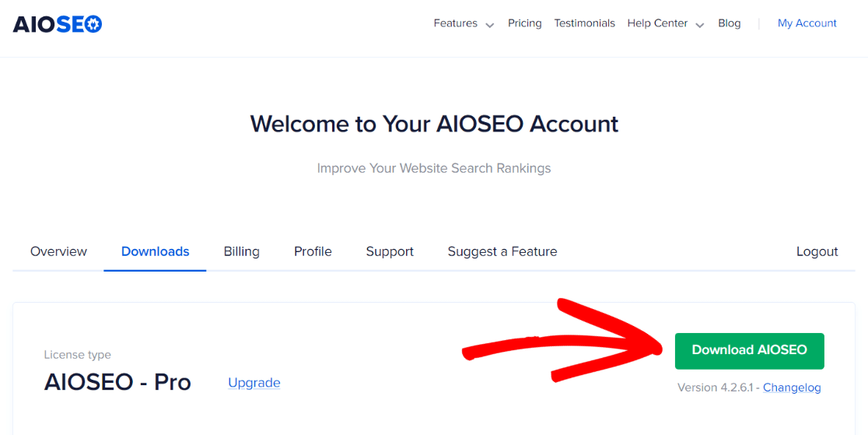Viewport: 868px width, 435px height.
Task: Click the AIOSEO logo
Action: (58, 24)
